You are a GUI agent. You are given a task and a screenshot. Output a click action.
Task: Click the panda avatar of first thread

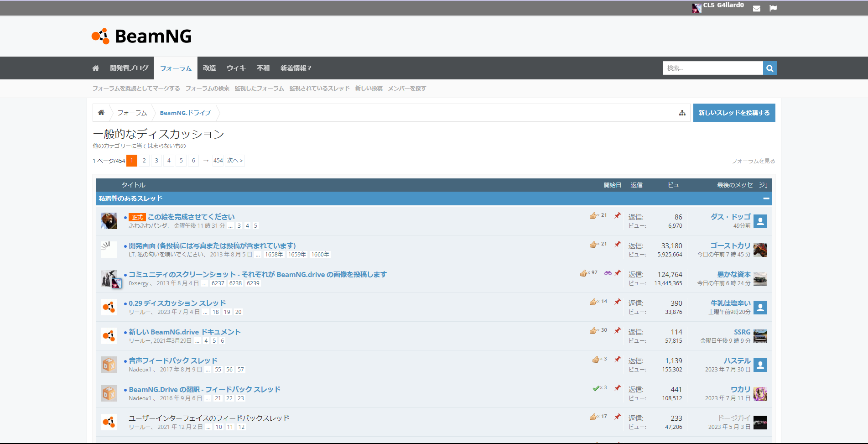(109, 221)
